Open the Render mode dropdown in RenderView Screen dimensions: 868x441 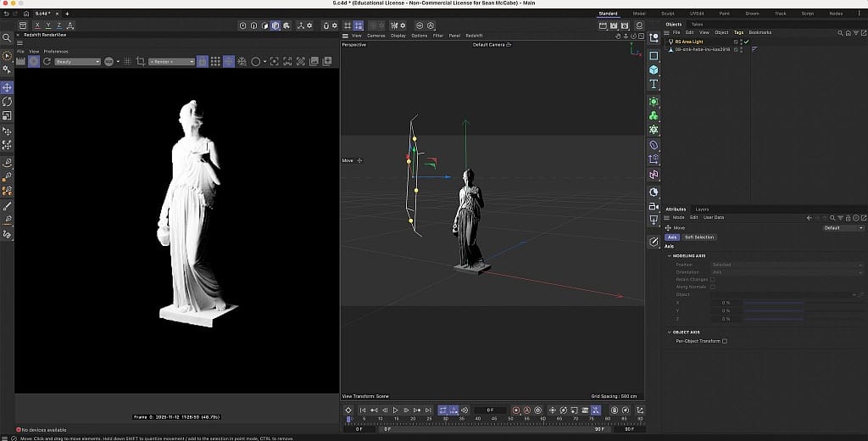point(171,62)
